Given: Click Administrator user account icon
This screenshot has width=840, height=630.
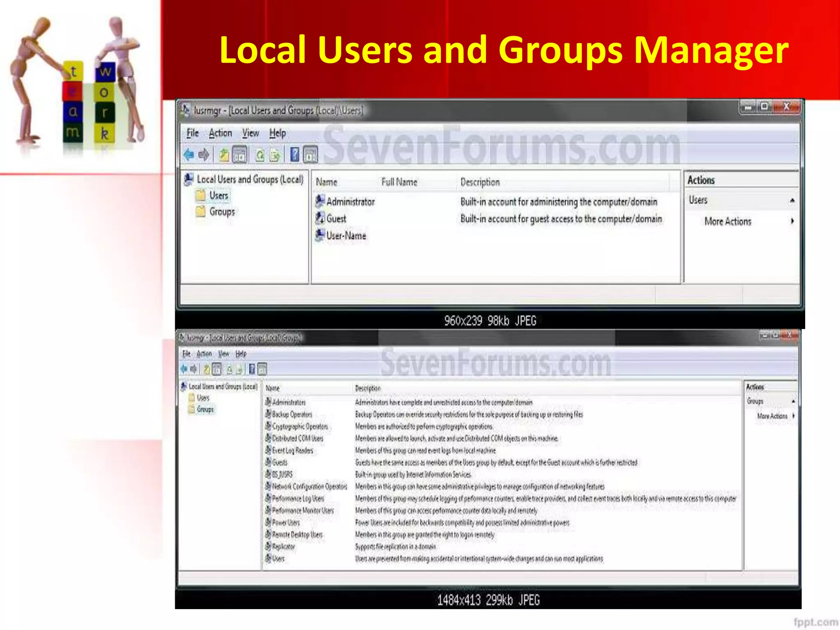Looking at the screenshot, I should point(320,201).
